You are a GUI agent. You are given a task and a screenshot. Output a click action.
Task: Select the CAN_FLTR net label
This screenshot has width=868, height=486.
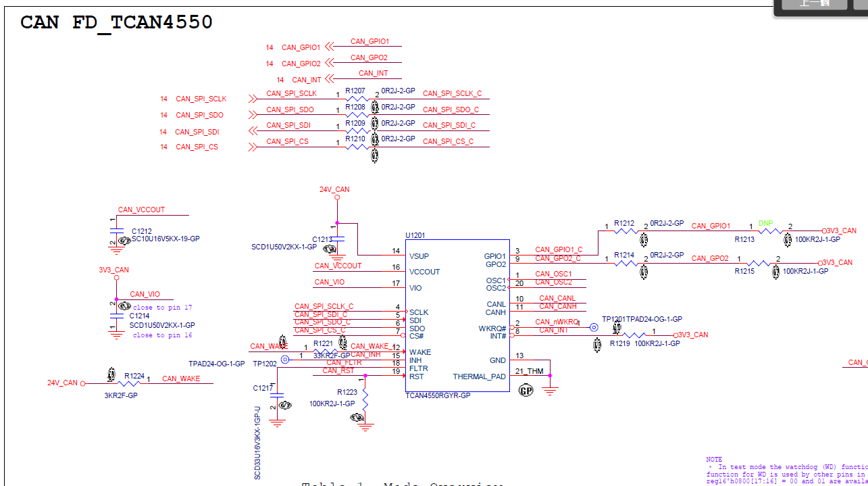[344, 363]
